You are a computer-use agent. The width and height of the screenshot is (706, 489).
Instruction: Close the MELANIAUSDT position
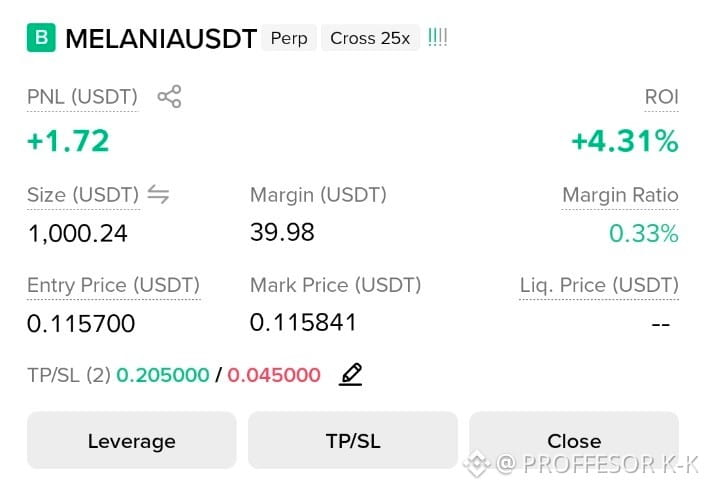tap(574, 440)
